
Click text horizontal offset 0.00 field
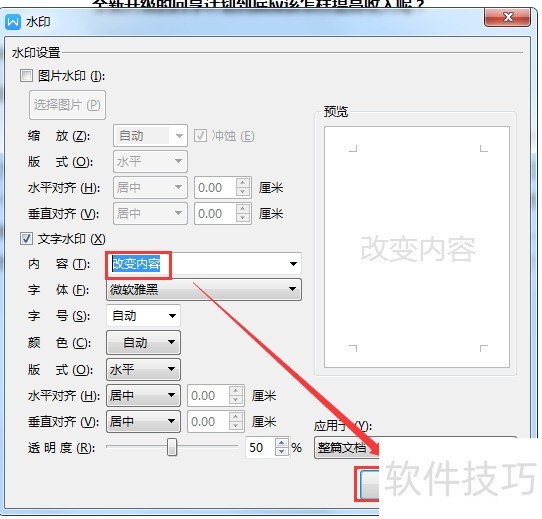pyautogui.click(x=208, y=395)
